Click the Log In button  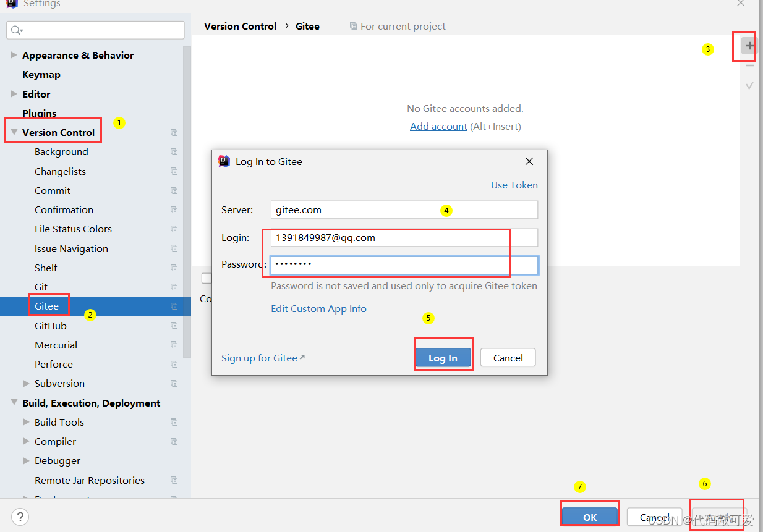coord(443,358)
